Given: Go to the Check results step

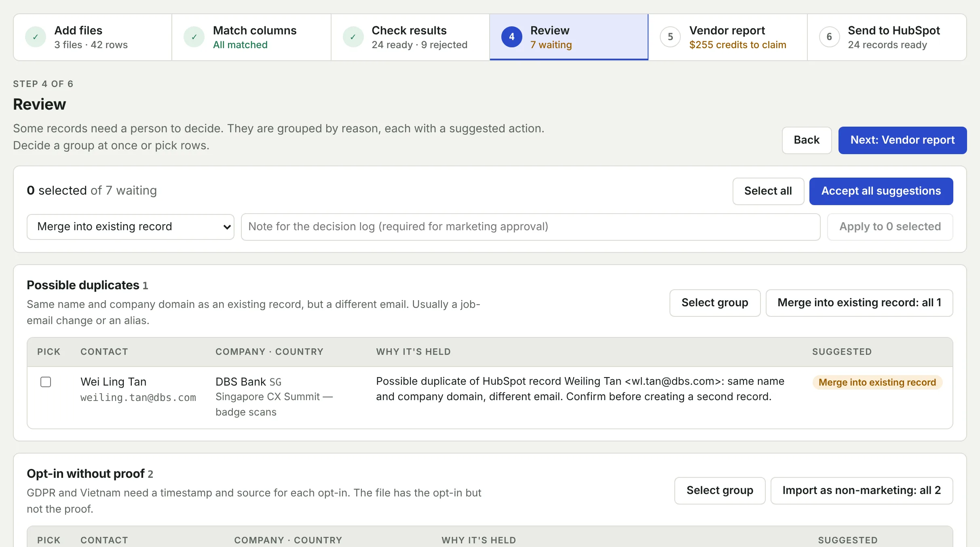Looking at the screenshot, I should tap(410, 37).
